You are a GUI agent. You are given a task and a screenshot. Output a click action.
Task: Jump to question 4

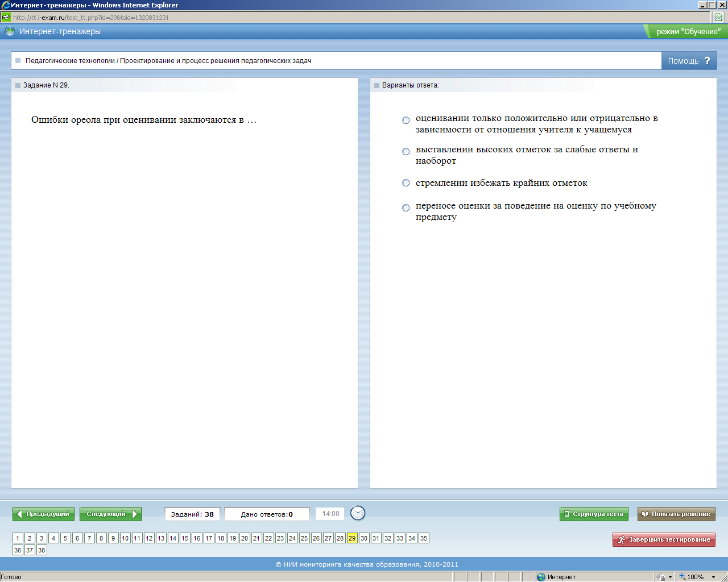coord(53,538)
